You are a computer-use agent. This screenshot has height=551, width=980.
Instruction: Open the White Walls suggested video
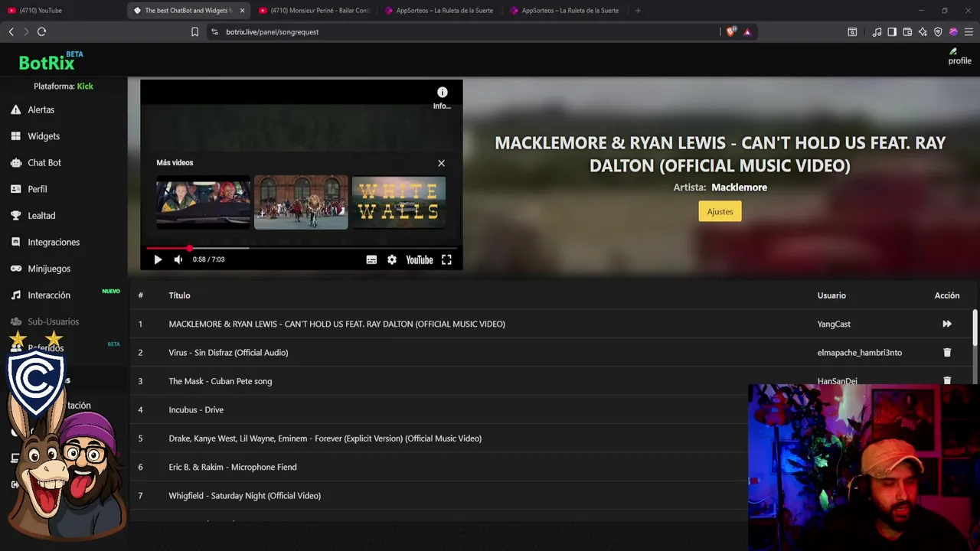click(x=398, y=203)
